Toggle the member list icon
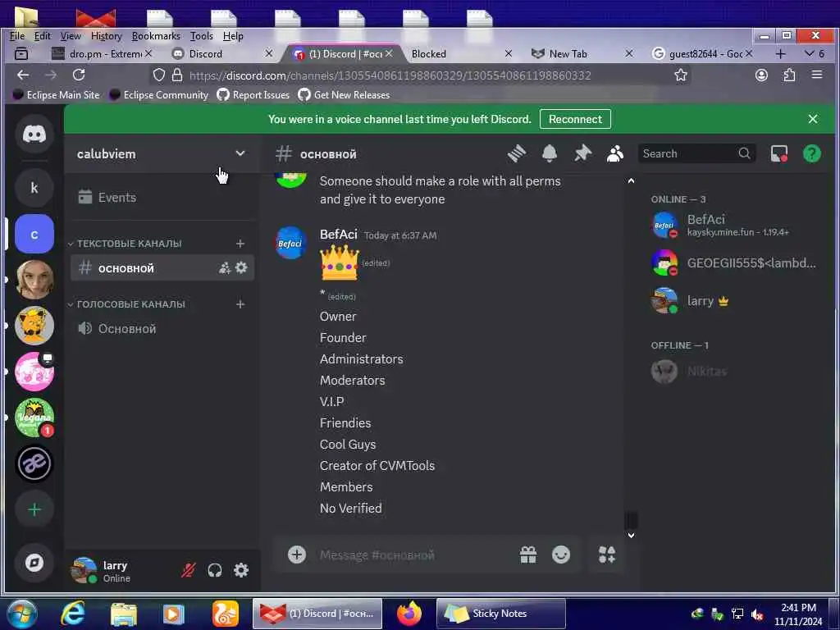The width and height of the screenshot is (840, 630). coord(615,153)
